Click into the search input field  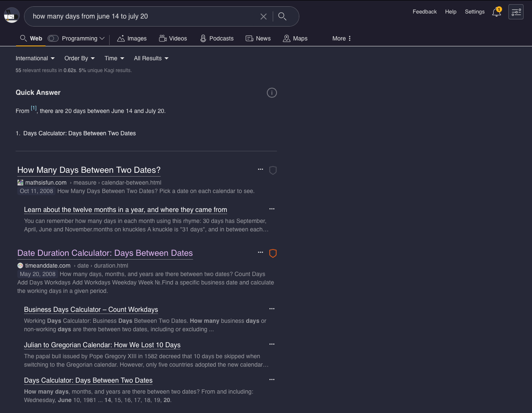tap(139, 16)
